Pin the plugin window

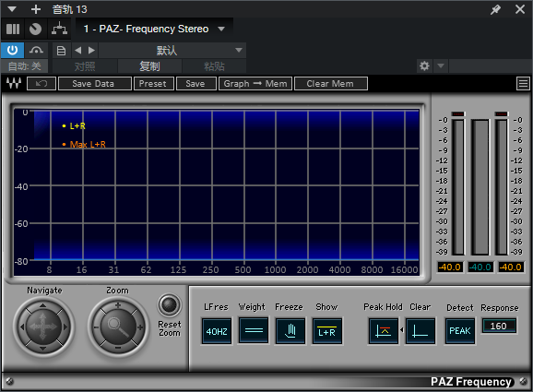click(x=495, y=9)
